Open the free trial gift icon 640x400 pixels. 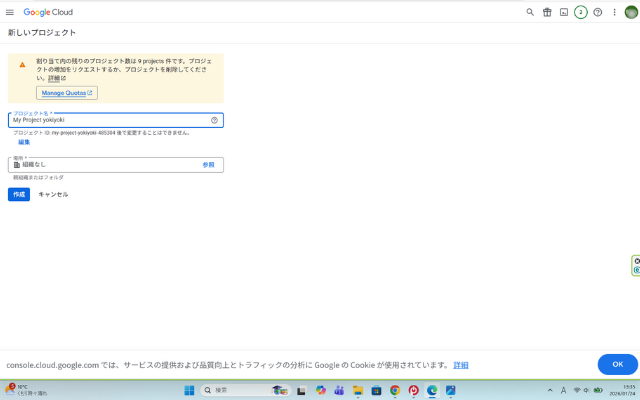(547, 12)
